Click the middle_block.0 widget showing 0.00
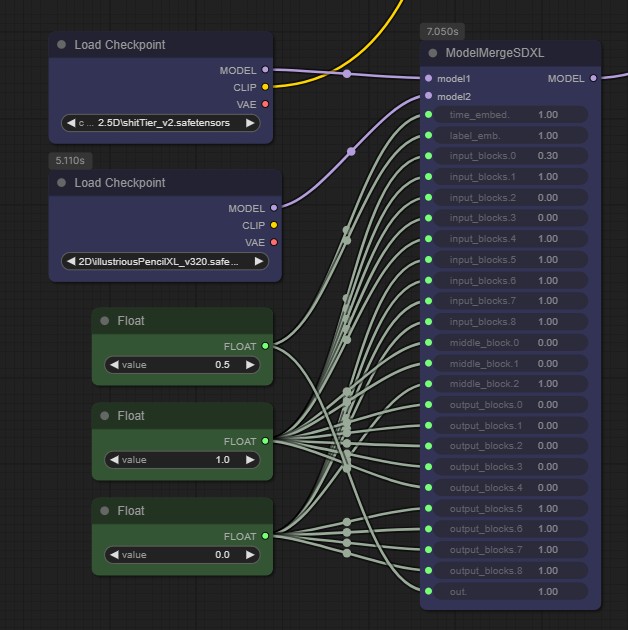 (511, 343)
